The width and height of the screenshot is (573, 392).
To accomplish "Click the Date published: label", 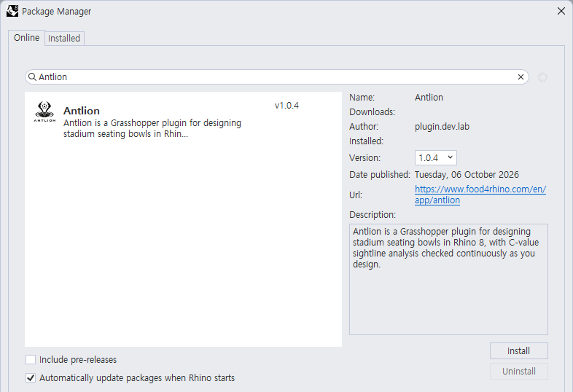I will point(380,175).
